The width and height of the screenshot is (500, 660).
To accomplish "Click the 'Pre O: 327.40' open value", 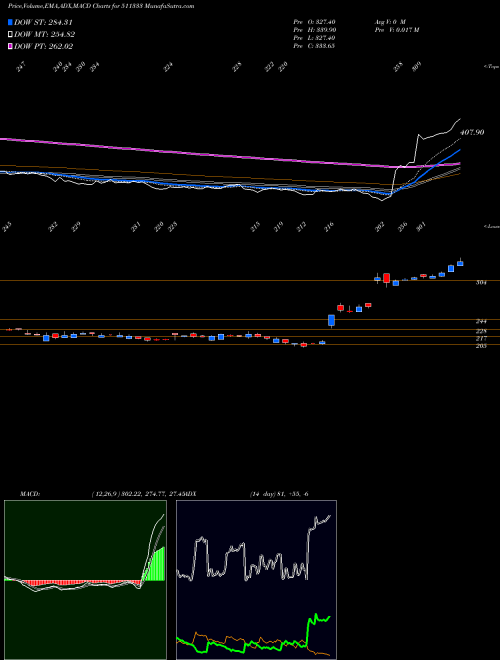I will tap(314, 22).
